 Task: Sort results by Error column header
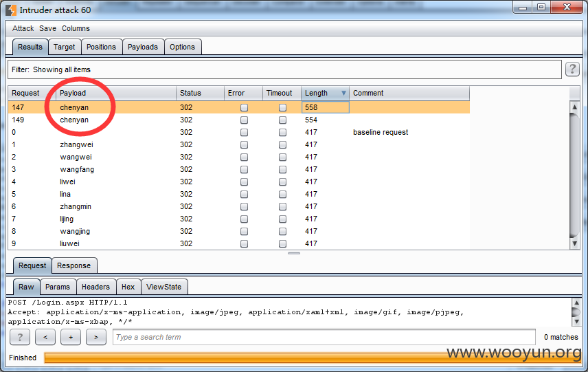click(243, 93)
